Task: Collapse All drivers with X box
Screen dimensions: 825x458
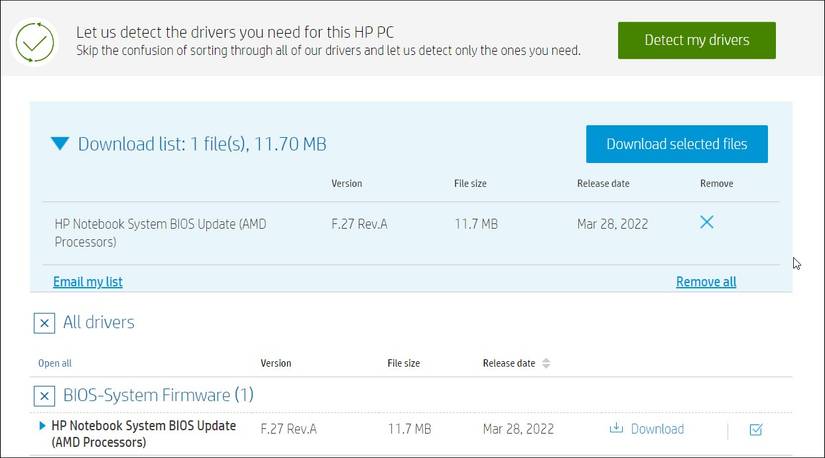Action: pos(44,323)
